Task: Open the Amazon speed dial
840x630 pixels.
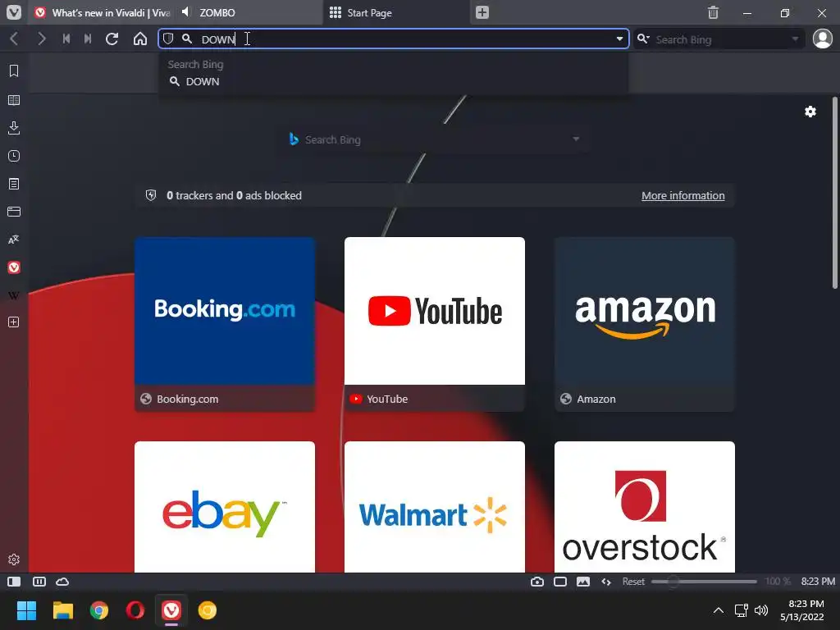Action: point(645,323)
